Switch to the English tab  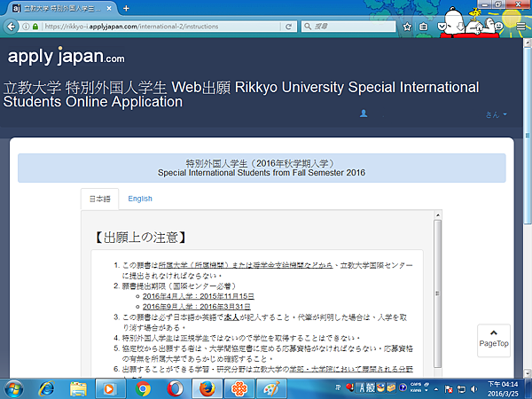click(x=140, y=199)
